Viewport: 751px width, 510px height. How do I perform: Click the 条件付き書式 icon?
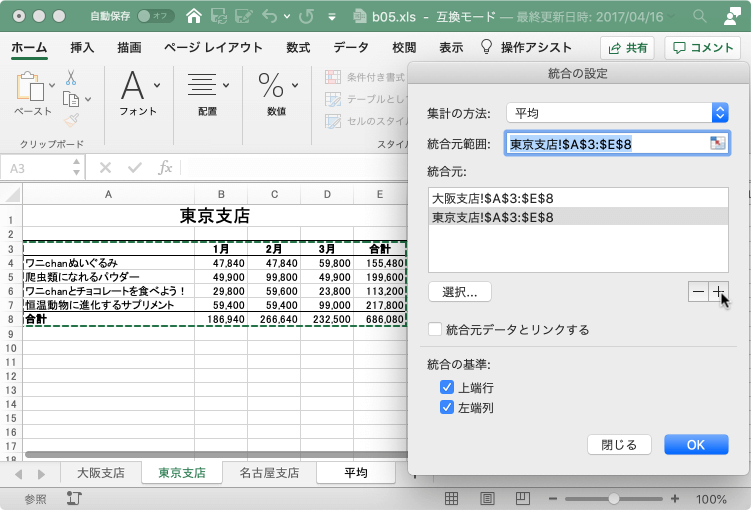pos(333,77)
